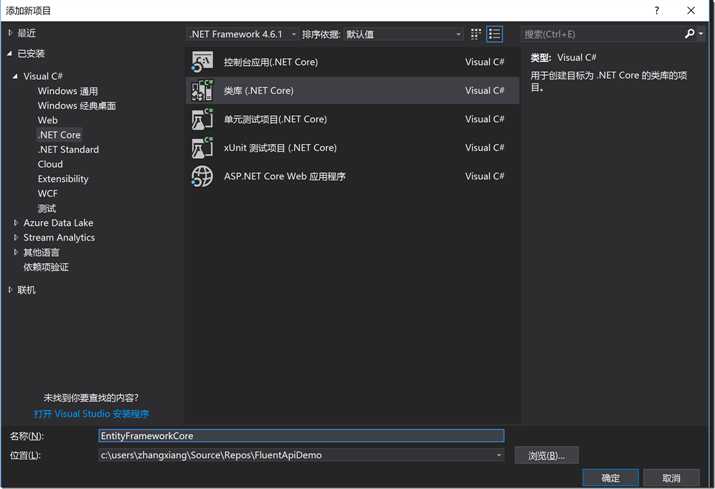The width and height of the screenshot is (715, 489).
Task: Select the Extensibility category
Action: coord(63,179)
